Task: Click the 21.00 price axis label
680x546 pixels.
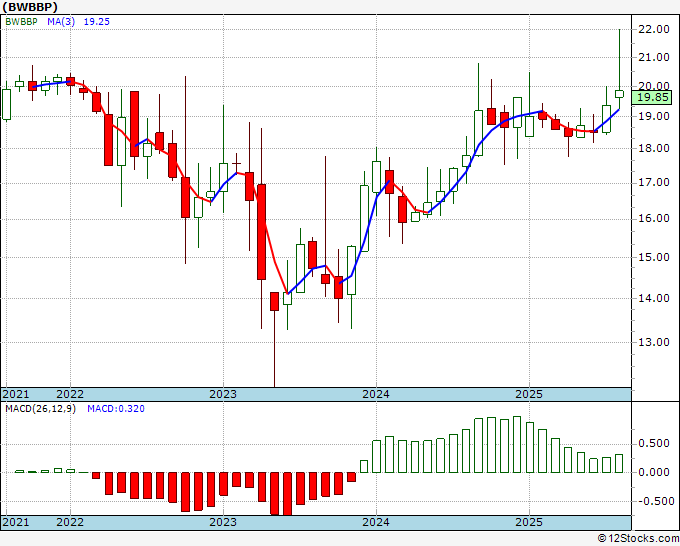Action: [654, 57]
